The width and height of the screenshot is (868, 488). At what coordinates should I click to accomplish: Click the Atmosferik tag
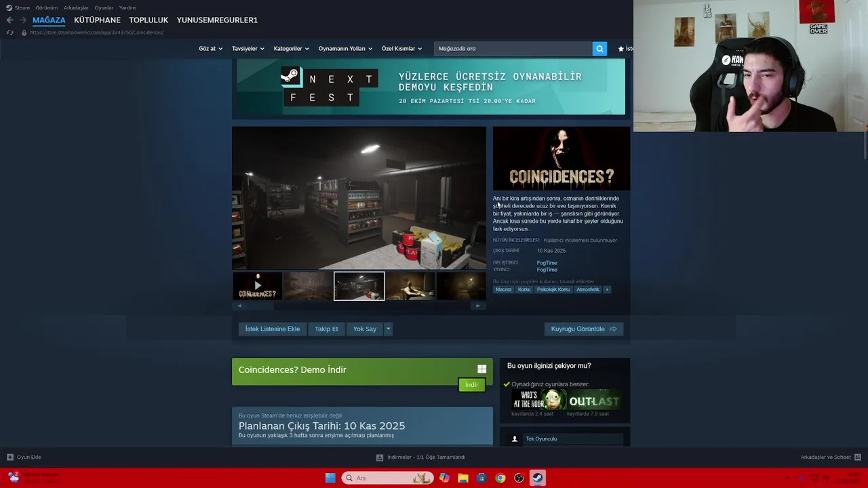(588, 289)
